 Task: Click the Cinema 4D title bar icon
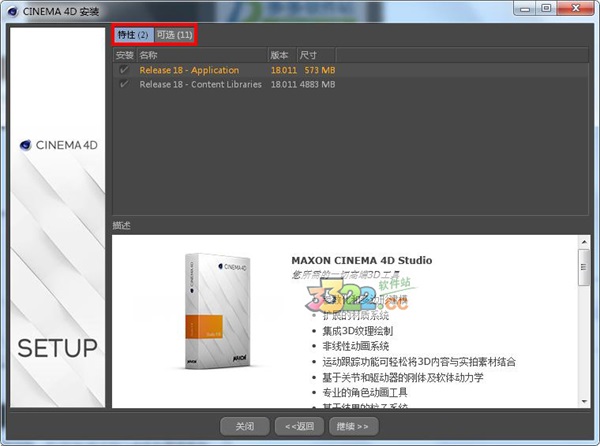point(13,11)
